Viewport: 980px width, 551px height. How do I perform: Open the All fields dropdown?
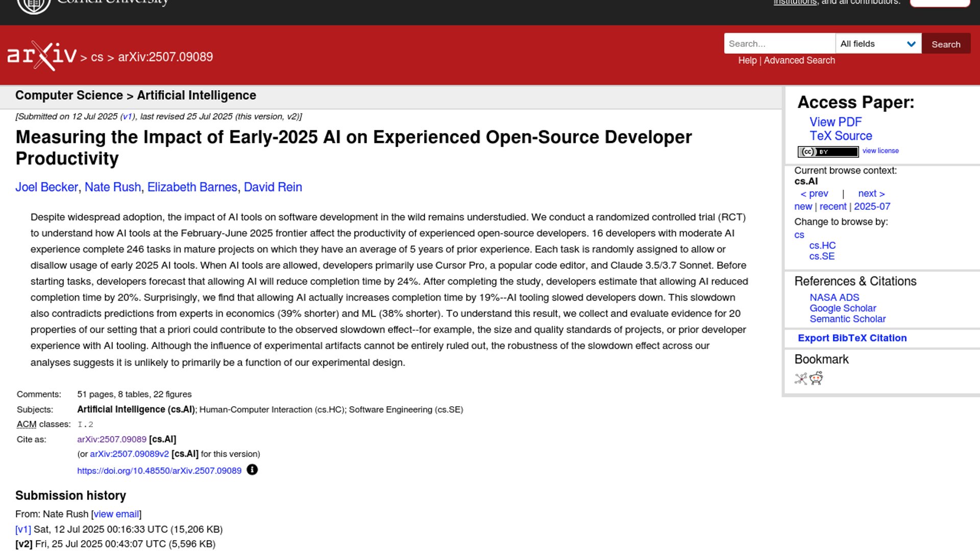[878, 44]
